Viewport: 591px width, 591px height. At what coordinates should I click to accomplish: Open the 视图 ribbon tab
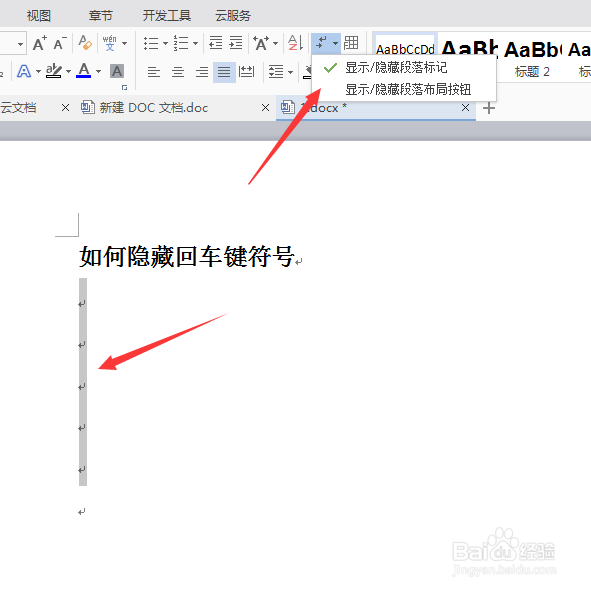(x=39, y=16)
